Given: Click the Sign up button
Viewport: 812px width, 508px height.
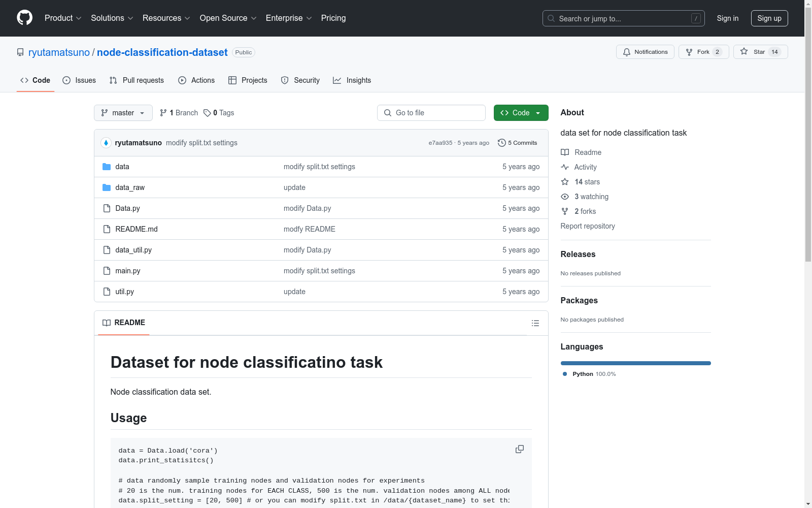Looking at the screenshot, I should [x=769, y=18].
